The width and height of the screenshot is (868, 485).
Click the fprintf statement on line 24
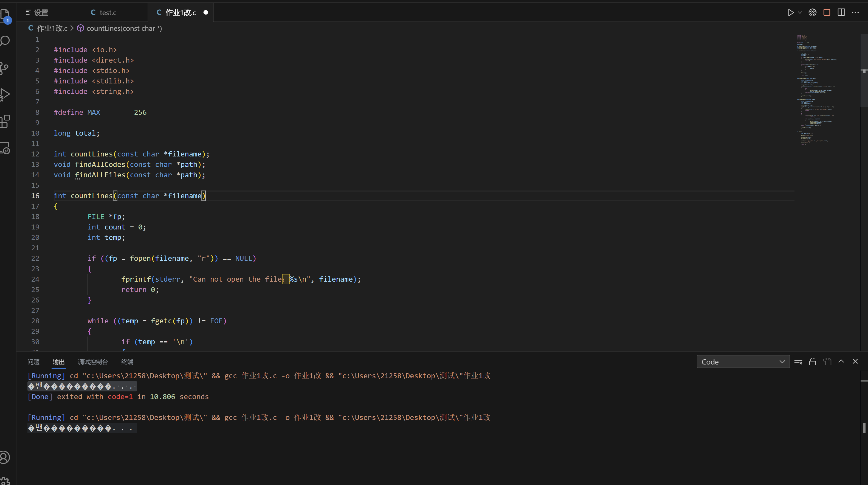coord(241,279)
